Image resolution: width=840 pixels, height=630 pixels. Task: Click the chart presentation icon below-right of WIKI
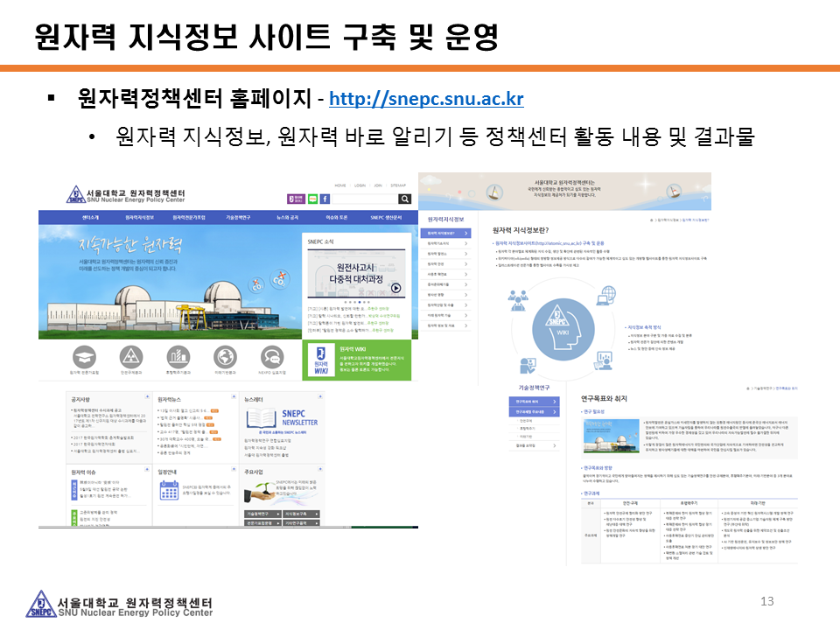[x=603, y=360]
